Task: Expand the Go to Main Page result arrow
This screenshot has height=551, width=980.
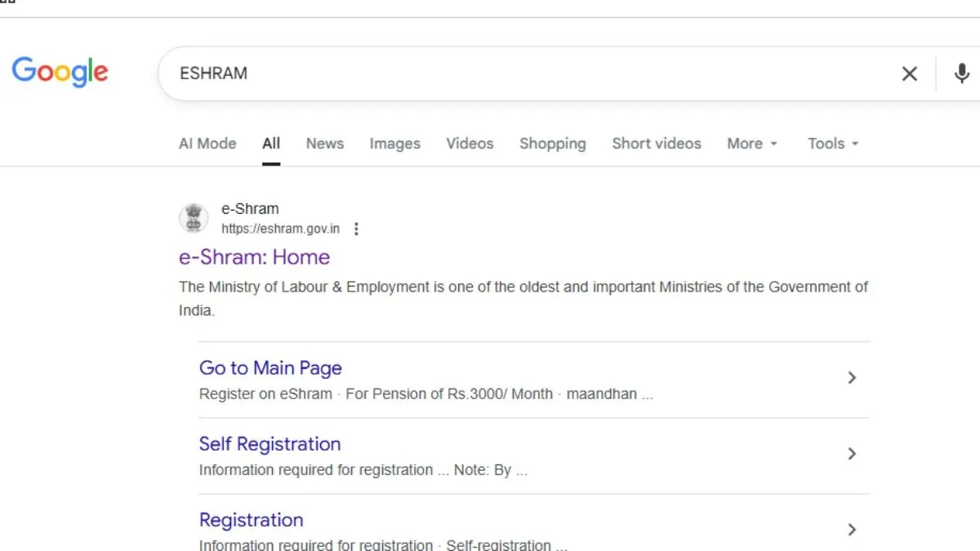Action: pos(852,378)
